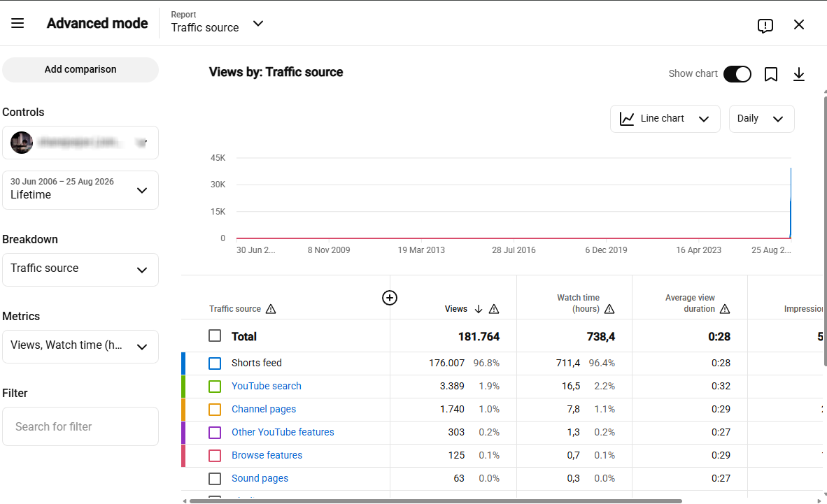Screen dimensions: 827x504
Task: Open the hamburger navigation menu
Action: point(17,23)
